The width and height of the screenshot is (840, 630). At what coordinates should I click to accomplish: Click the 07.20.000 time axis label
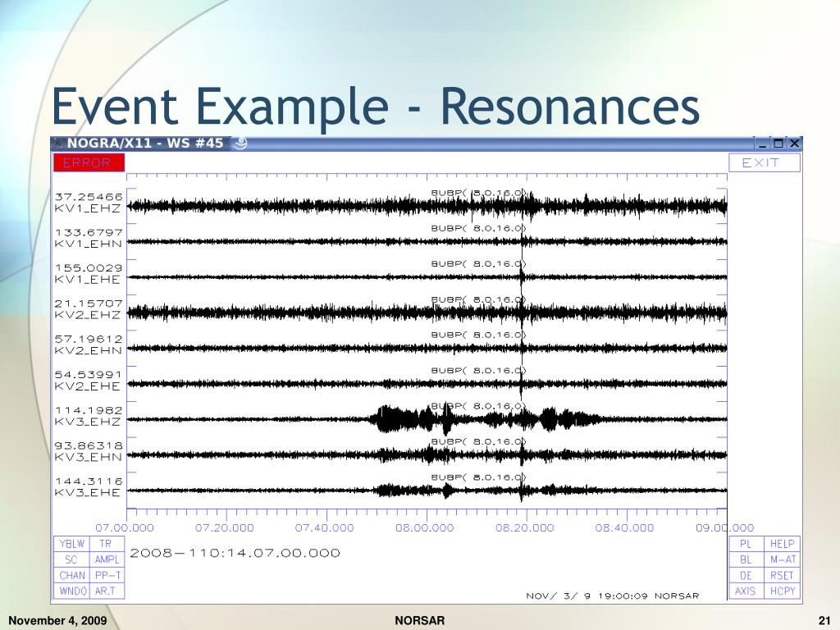pos(225,527)
